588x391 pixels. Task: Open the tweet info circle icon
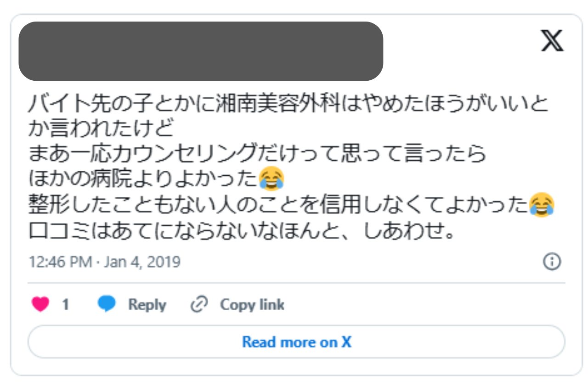point(552,262)
